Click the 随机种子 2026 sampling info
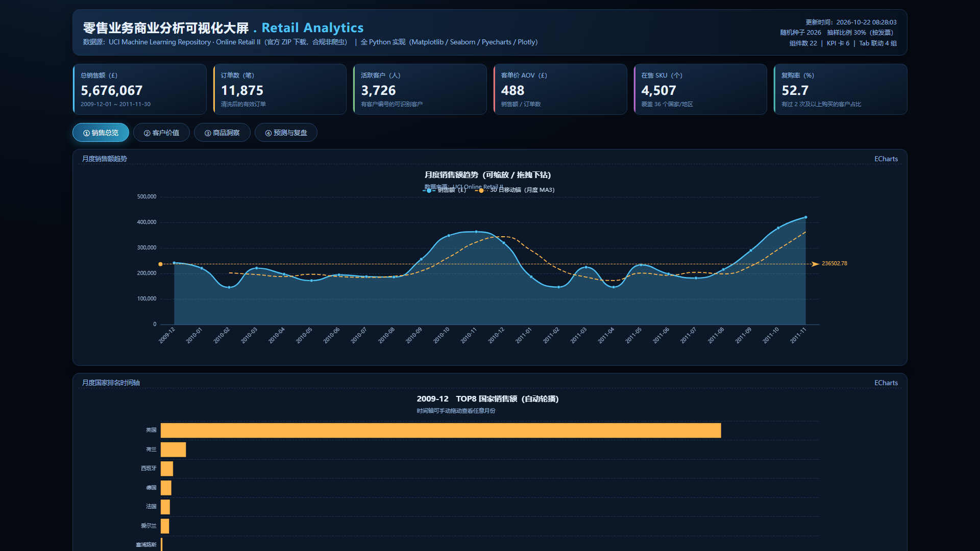Viewport: 980px width, 551px height. click(838, 33)
